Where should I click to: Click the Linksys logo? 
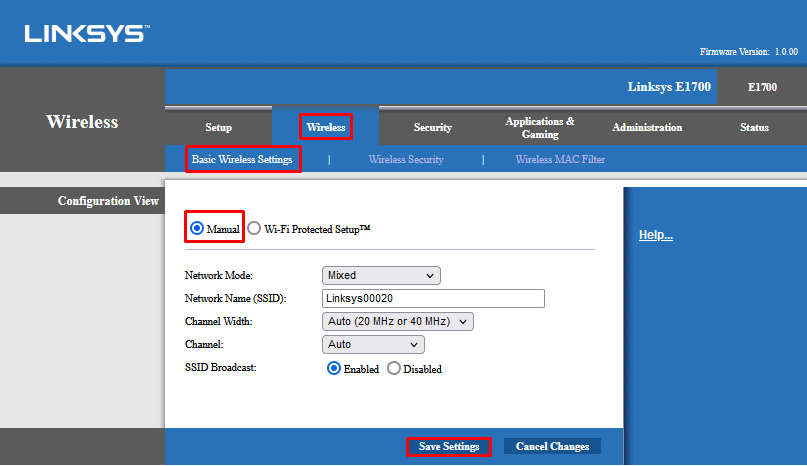click(x=85, y=34)
